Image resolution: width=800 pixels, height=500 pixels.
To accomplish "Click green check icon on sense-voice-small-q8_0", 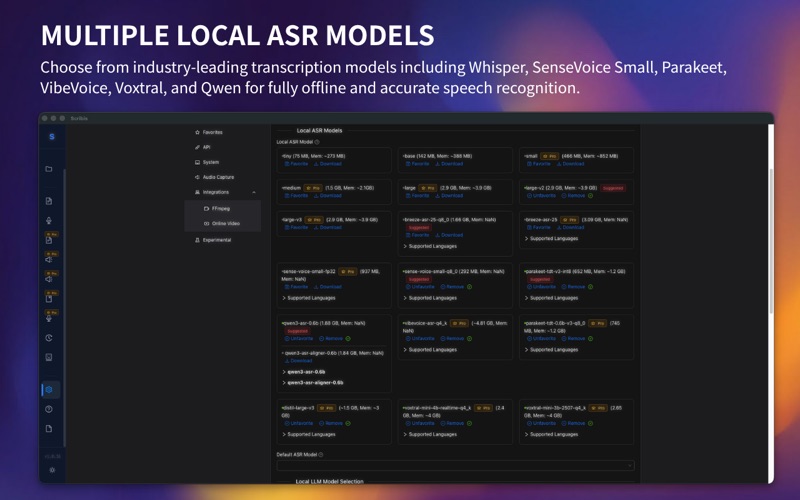I will [469, 287].
